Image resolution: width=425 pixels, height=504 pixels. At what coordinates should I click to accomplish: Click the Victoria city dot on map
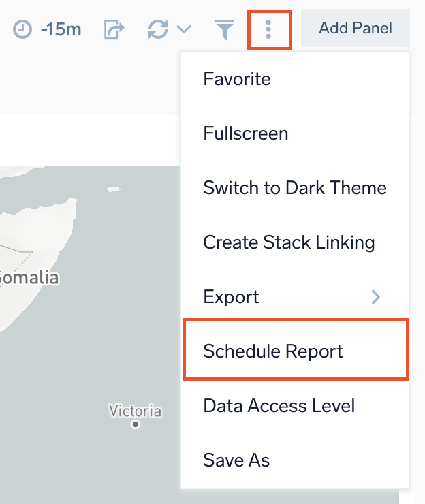click(136, 425)
